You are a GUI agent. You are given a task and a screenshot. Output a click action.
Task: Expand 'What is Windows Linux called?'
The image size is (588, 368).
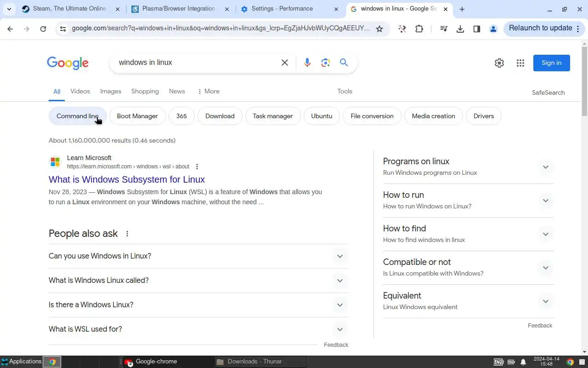[x=198, y=281]
